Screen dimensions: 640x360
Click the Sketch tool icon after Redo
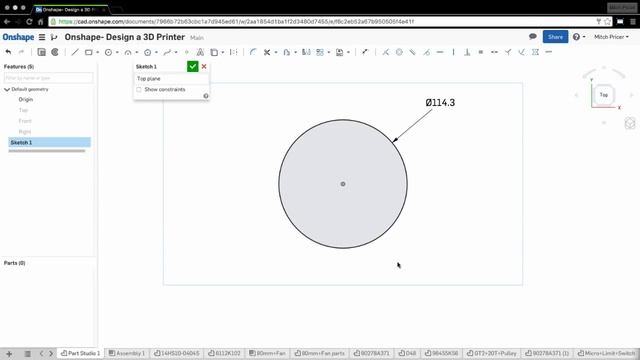pos(41,52)
